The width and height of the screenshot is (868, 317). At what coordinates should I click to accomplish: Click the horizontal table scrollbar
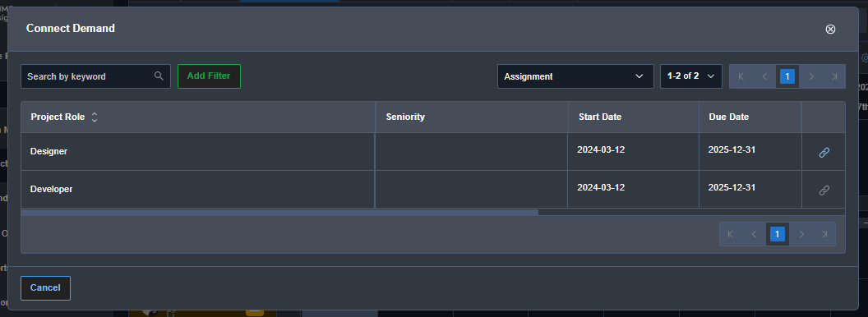(x=279, y=212)
